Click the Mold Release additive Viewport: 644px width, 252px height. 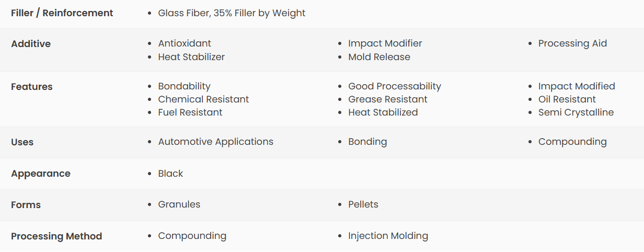379,57
